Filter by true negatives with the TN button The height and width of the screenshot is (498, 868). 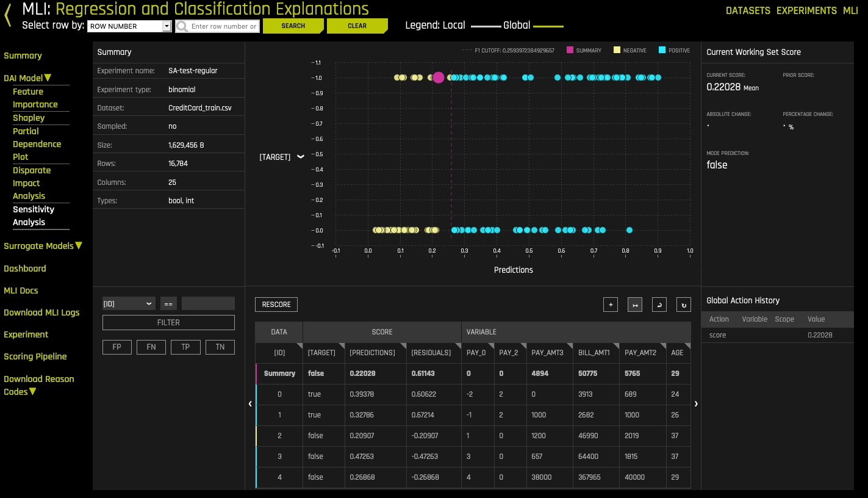pos(220,347)
